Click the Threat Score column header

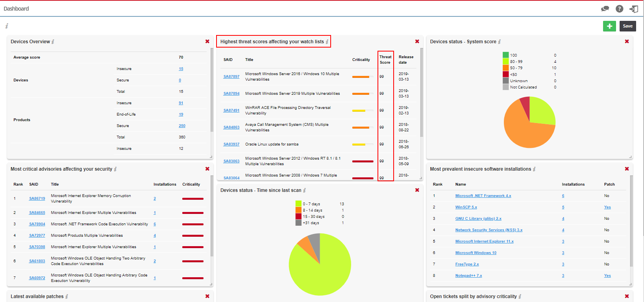click(x=385, y=60)
